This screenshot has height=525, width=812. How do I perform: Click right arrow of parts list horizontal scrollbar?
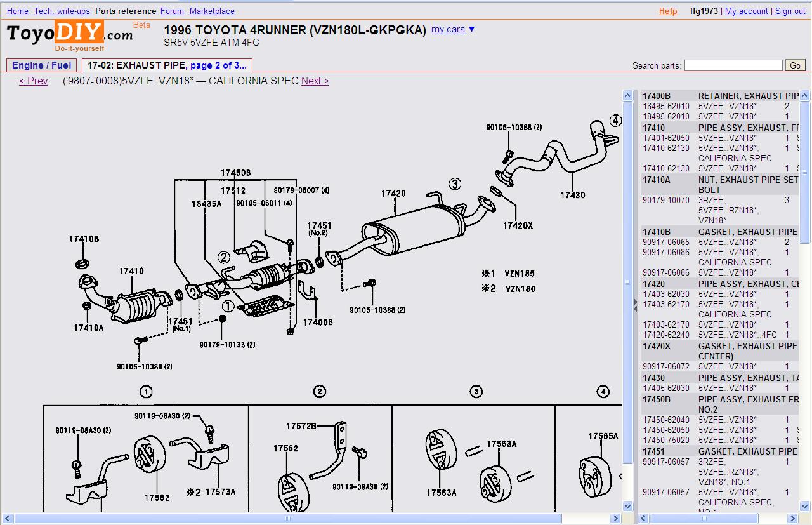click(x=794, y=519)
